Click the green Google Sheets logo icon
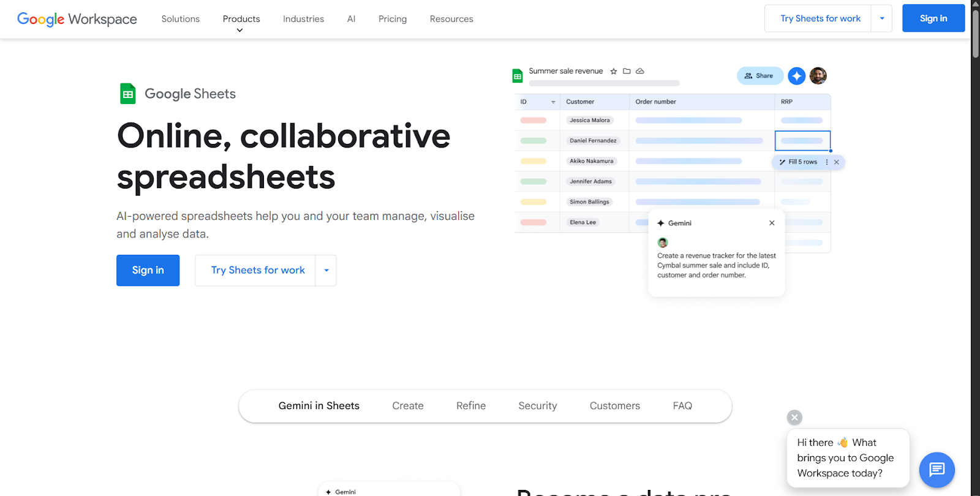Image resolution: width=980 pixels, height=496 pixels. pos(128,94)
